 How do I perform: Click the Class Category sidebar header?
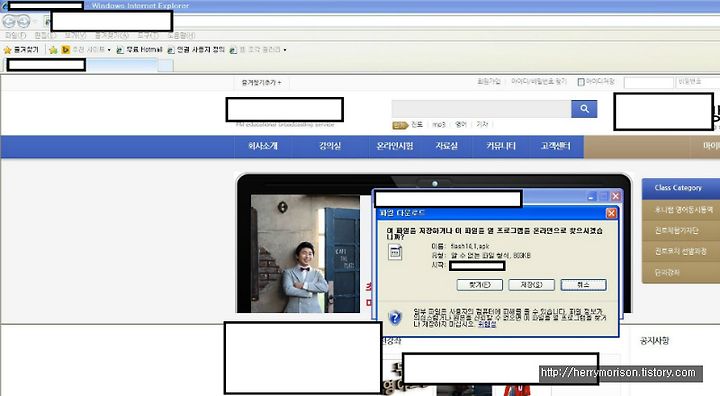(681, 188)
